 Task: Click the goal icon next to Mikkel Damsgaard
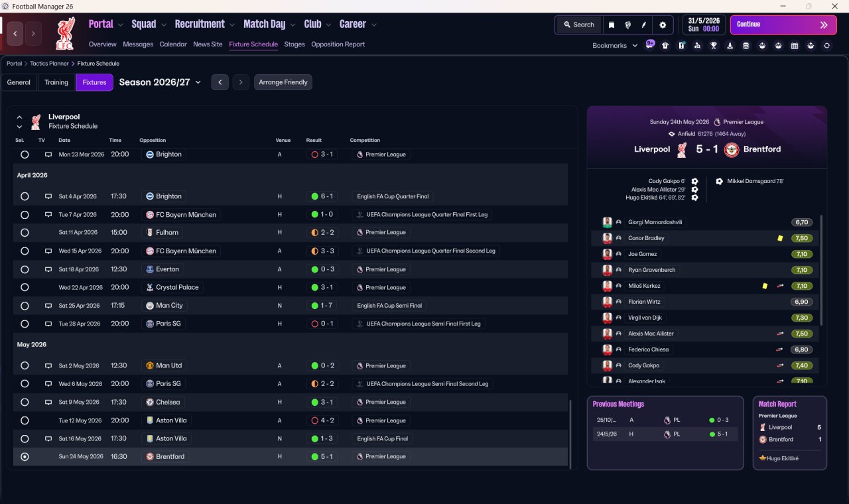click(720, 181)
